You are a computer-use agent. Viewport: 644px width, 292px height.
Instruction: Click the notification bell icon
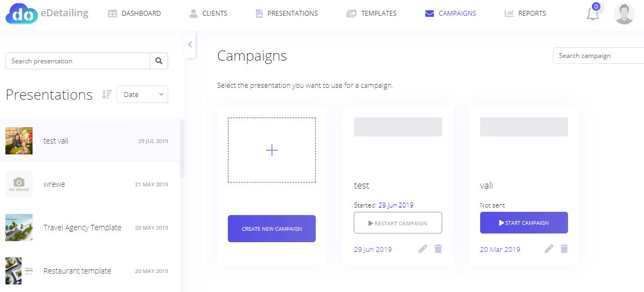click(x=592, y=13)
